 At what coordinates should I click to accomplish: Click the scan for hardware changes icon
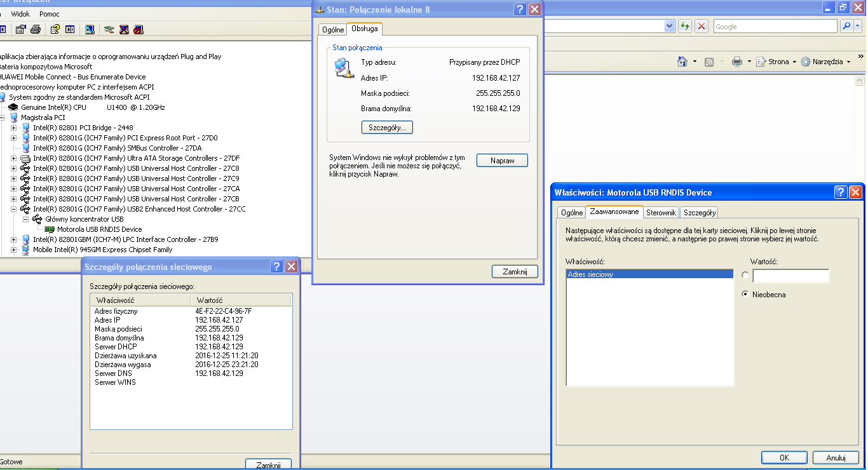tap(109, 29)
